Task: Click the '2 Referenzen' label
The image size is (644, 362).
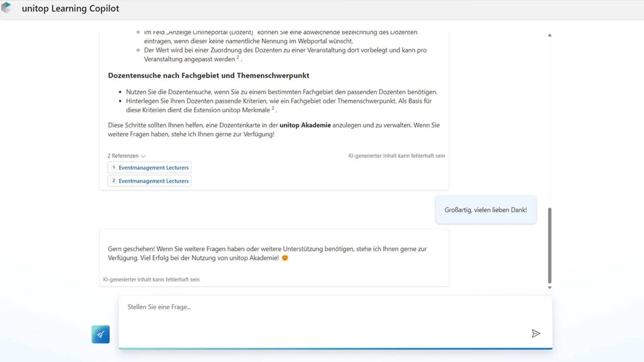Action: (x=123, y=156)
